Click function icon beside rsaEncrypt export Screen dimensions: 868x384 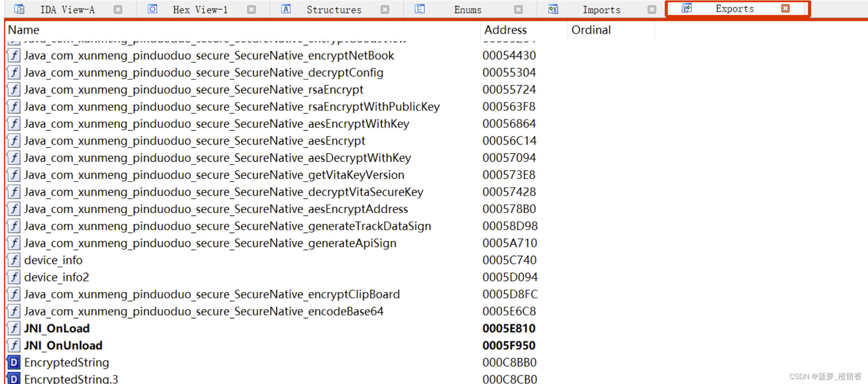[x=14, y=90]
